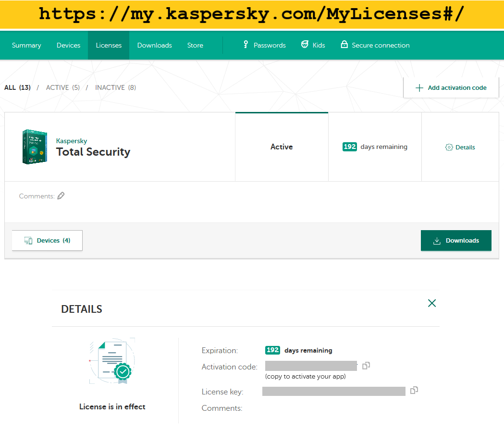Click 192 days remaining in license card
The width and height of the screenshot is (504, 430).
(x=375, y=147)
